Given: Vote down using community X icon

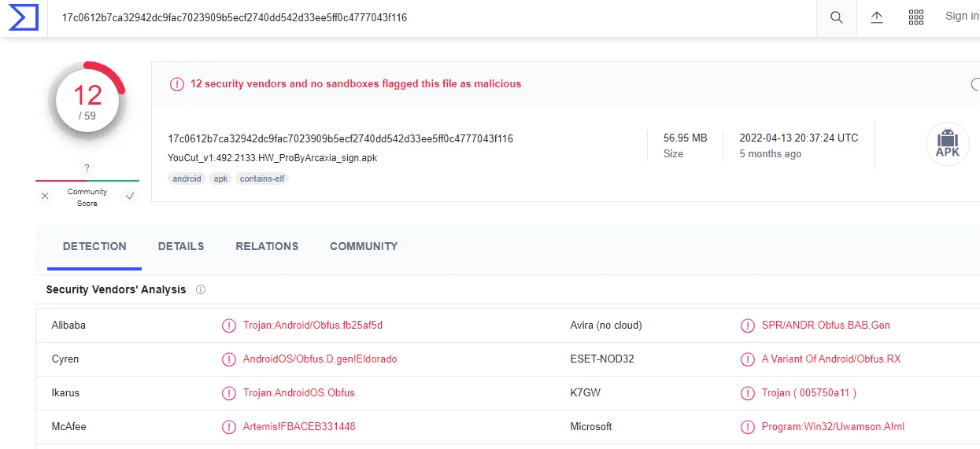Looking at the screenshot, I should pyautogui.click(x=45, y=197).
